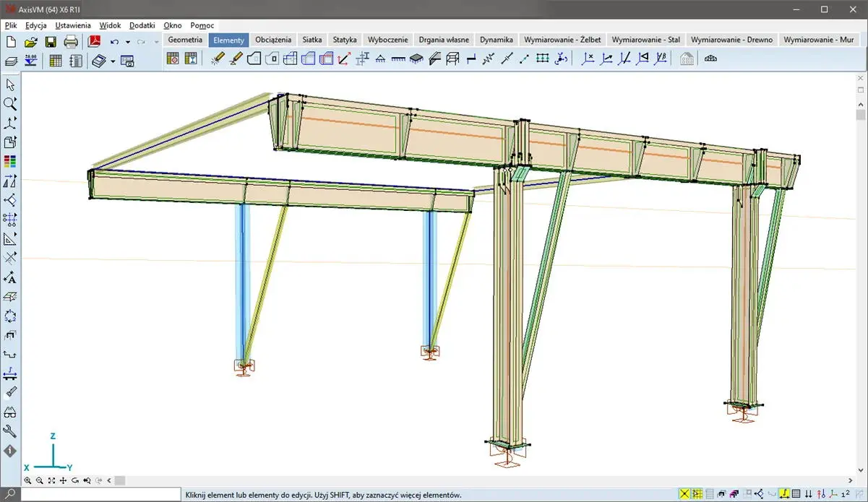Click the wrench settings icon in sidebar

click(10, 431)
